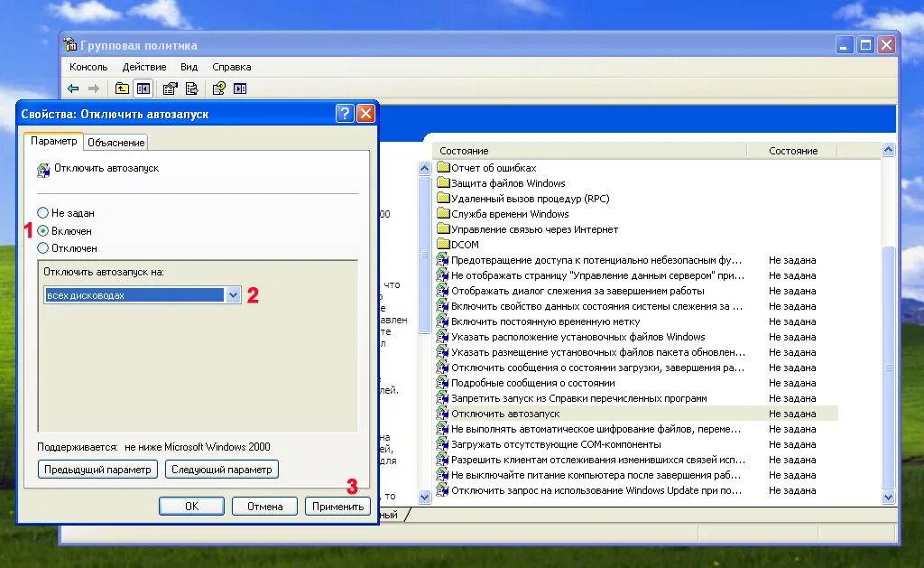Click the policy icon beside Предотвращение доступа
The height and width of the screenshot is (568, 924).
442,259
